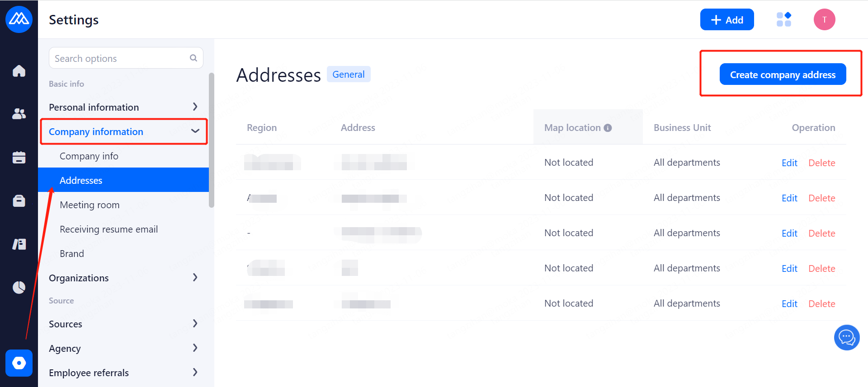Image resolution: width=868 pixels, height=387 pixels.
Task: Open the apps grid icon in header
Action: pos(783,19)
